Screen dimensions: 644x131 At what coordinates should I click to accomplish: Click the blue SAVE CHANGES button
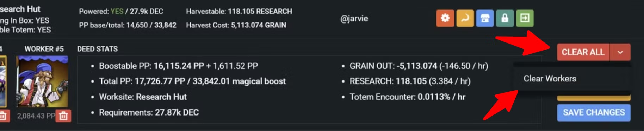pyautogui.click(x=594, y=112)
